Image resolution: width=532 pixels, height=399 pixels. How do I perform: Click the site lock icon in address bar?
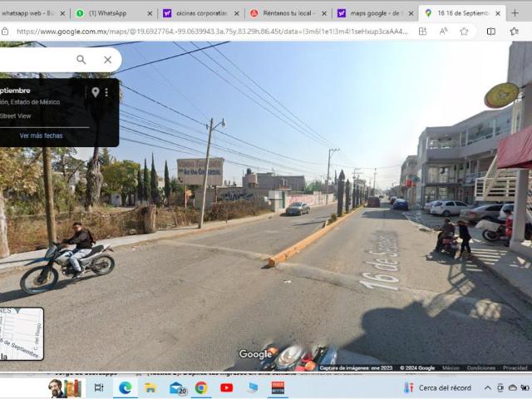pos(5,32)
